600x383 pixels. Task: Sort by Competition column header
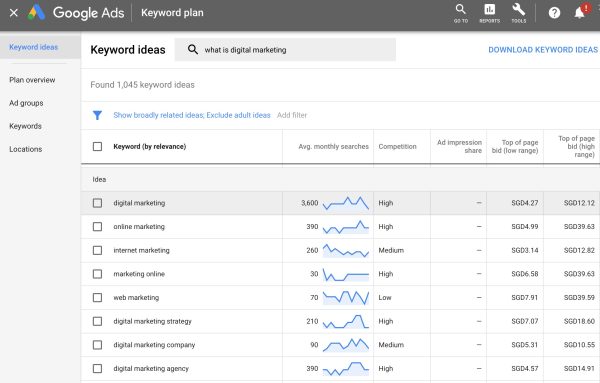click(x=397, y=147)
